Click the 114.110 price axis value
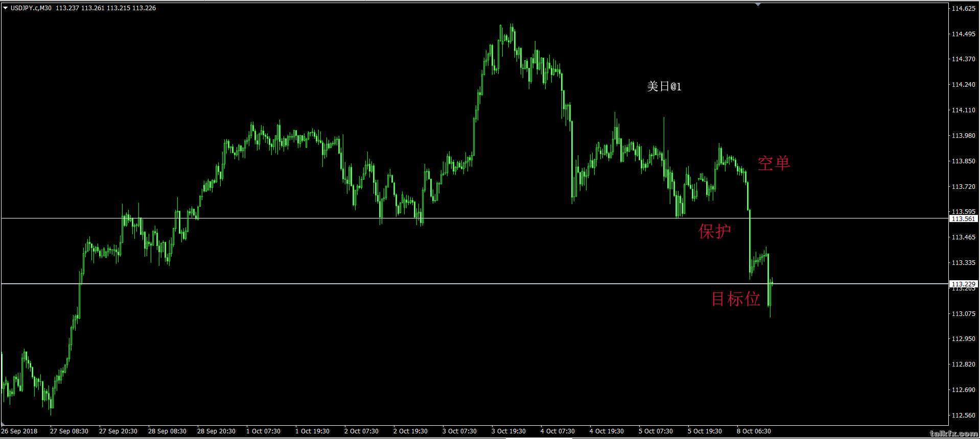 click(x=964, y=110)
